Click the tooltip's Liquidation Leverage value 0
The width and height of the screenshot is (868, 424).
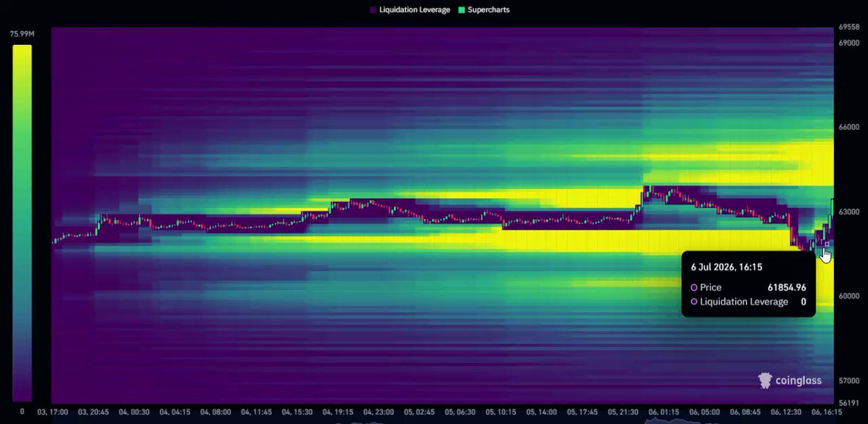[803, 302]
